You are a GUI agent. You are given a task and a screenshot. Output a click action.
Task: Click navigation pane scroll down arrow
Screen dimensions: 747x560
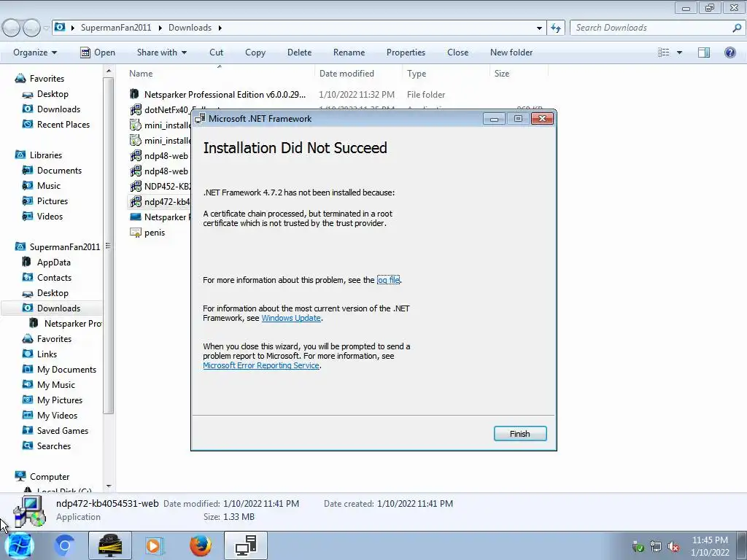(x=109, y=486)
